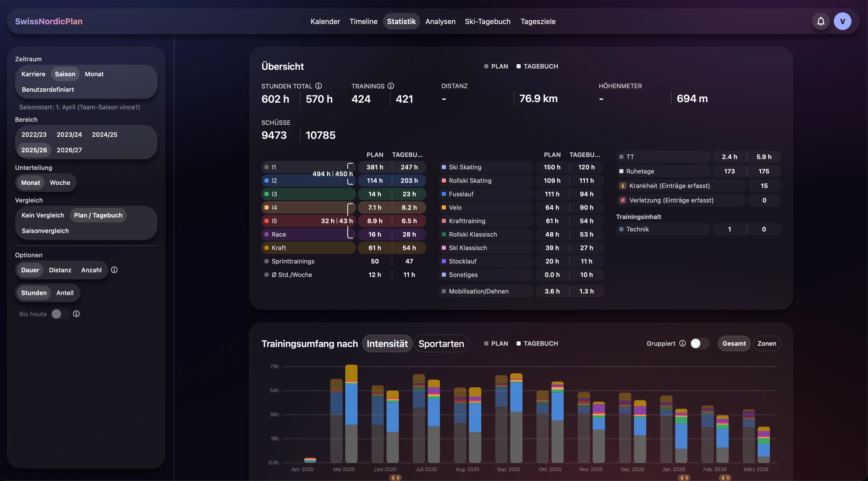This screenshot has height=481, width=868.
Task: Show Gesamt chart view
Action: 734,344
